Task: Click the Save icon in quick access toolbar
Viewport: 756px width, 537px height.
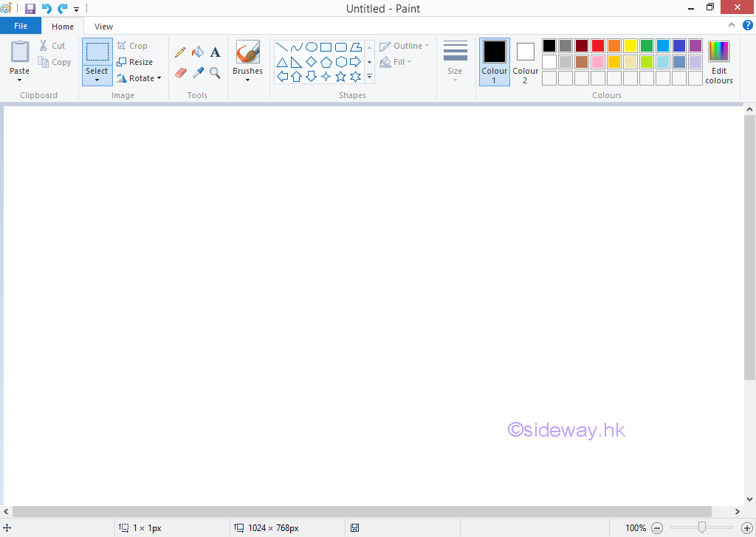Action: click(30, 9)
